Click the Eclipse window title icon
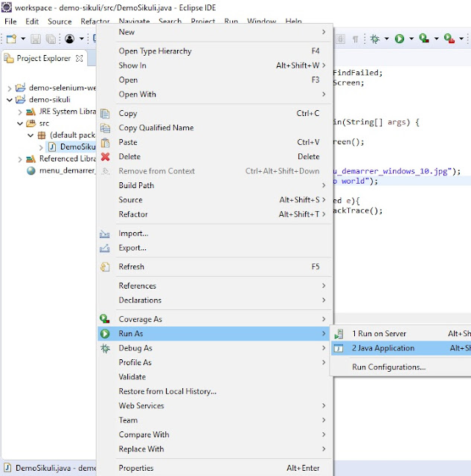This screenshot has width=471, height=476. click(7, 7)
